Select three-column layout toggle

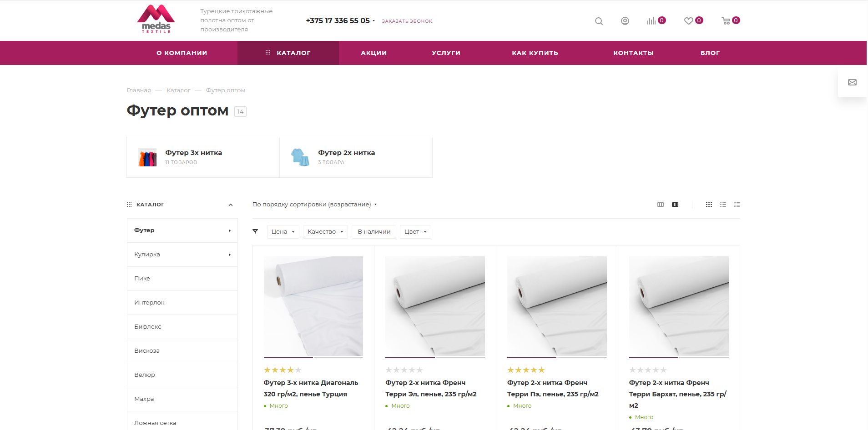(x=661, y=205)
